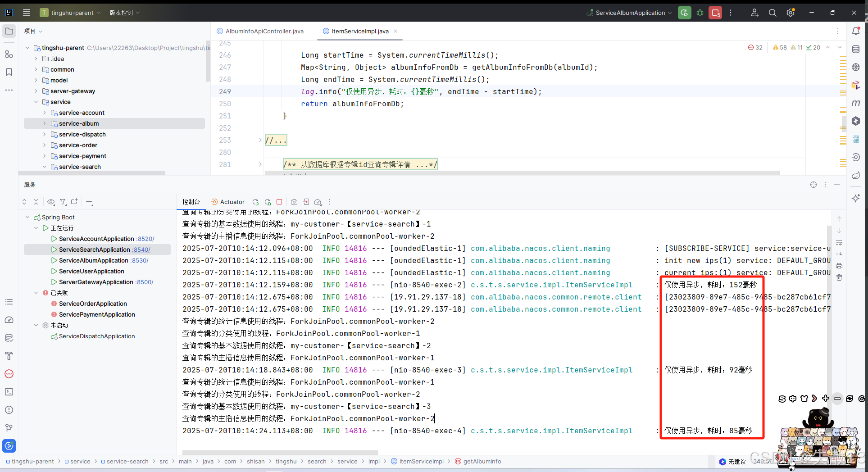Open the Project tool window icon

(x=9, y=31)
